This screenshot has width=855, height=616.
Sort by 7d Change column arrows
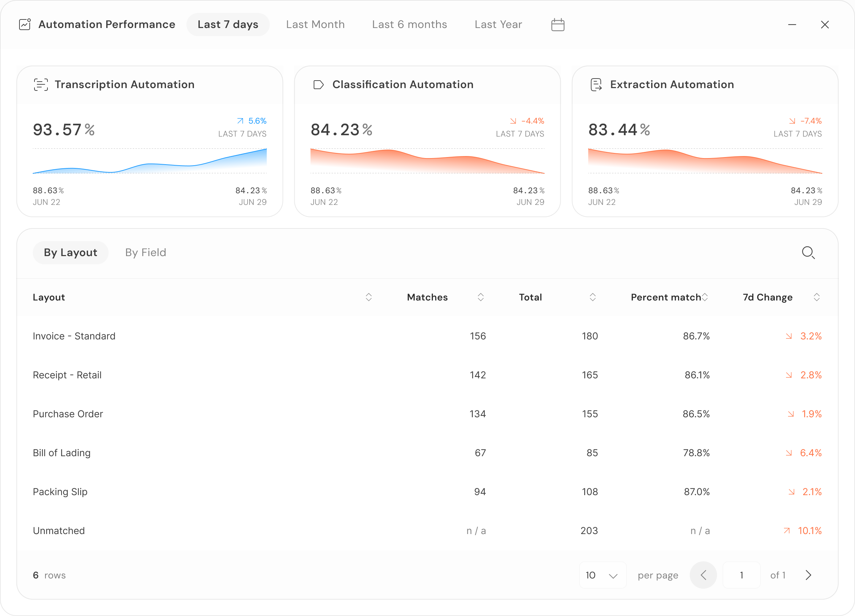(816, 297)
